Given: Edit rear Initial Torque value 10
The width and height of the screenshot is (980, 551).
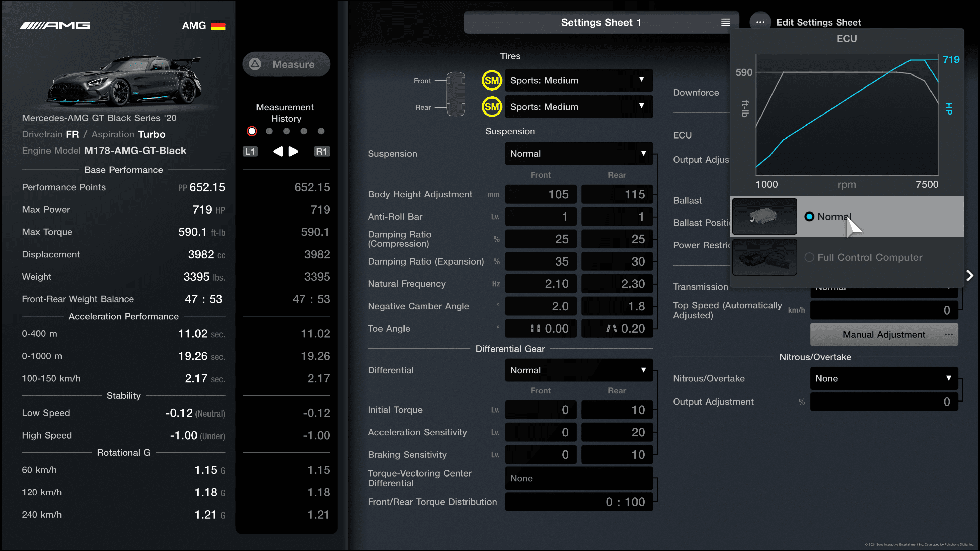Looking at the screenshot, I should coord(617,410).
